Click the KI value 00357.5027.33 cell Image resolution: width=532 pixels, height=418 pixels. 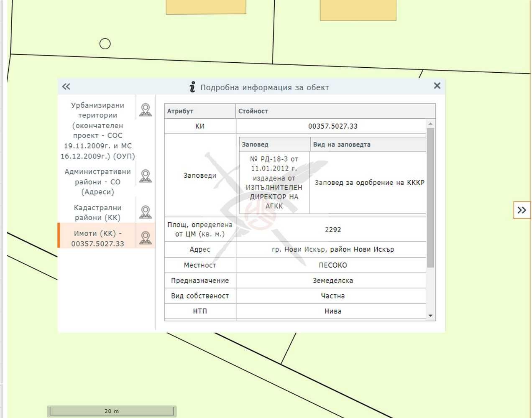pyautogui.click(x=332, y=126)
